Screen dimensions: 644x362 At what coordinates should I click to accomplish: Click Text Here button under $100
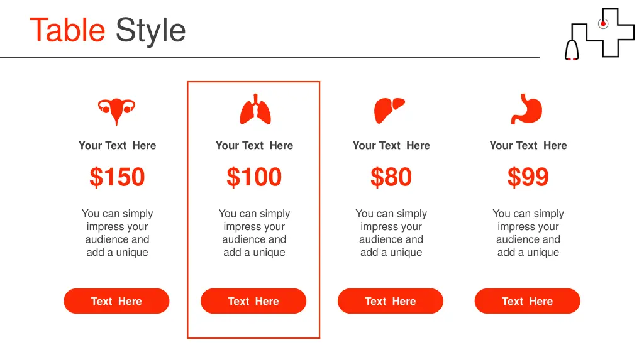[253, 301]
